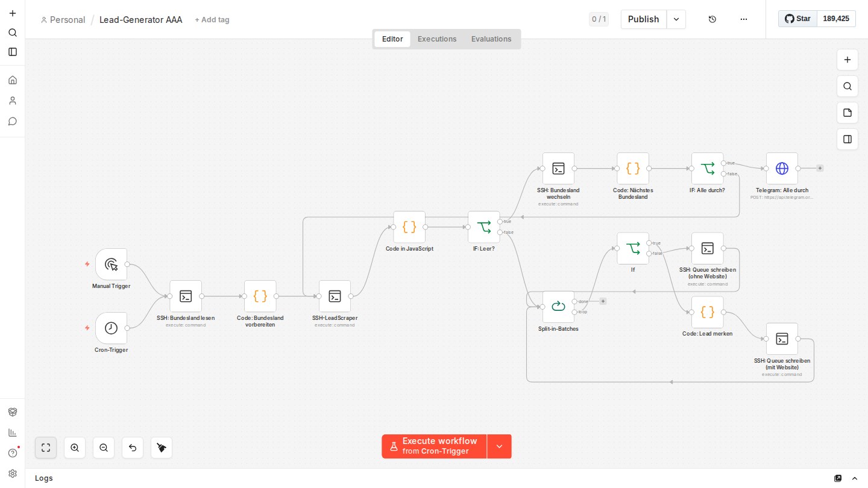The image size is (868, 488).
Task: Select the Manual Trigger node
Action: pyautogui.click(x=111, y=264)
